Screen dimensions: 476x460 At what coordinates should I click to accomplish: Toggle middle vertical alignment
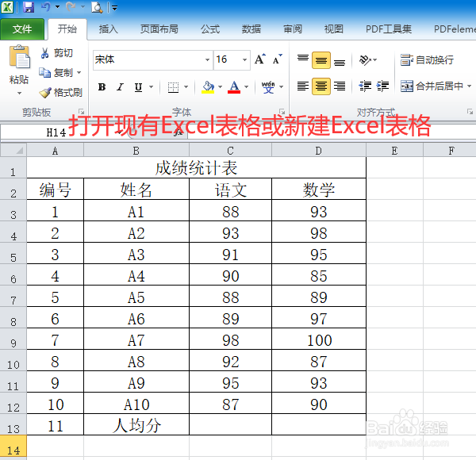tap(321, 60)
